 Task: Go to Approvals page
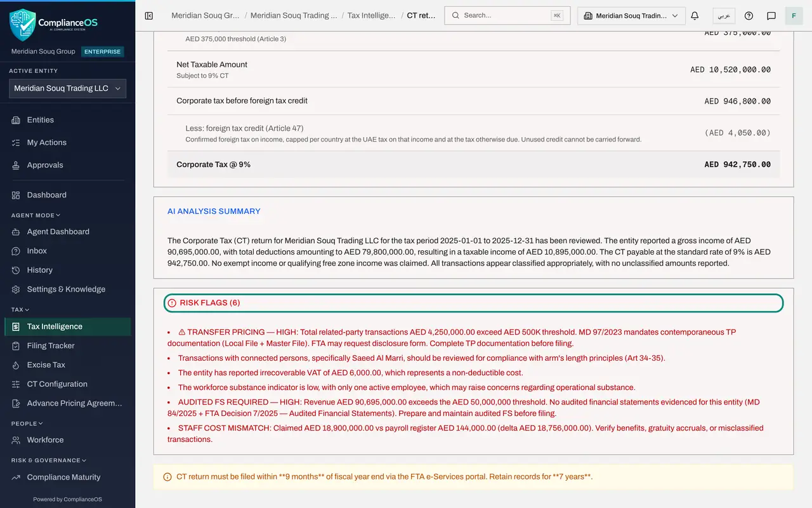(67, 165)
